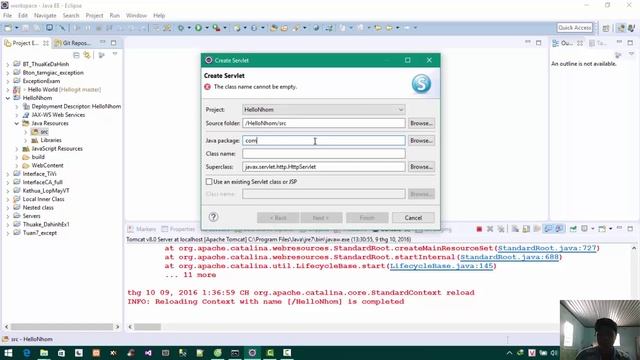This screenshot has height=360, width=640.
Task: Toggle Scroll Lock in the console toolbar
Action: pos(526,229)
